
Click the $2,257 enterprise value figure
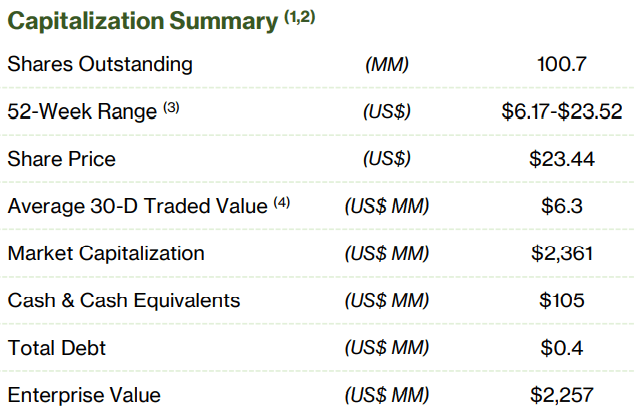click(561, 395)
